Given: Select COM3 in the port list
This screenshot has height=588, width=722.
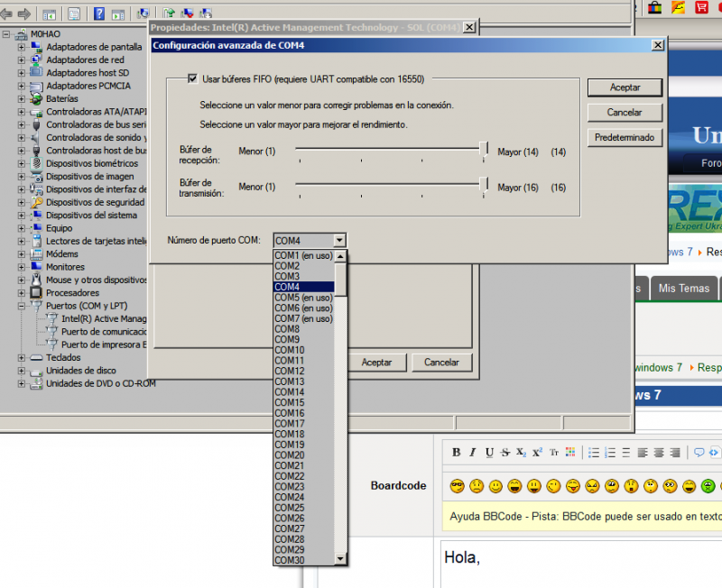Looking at the screenshot, I should pos(304,277).
